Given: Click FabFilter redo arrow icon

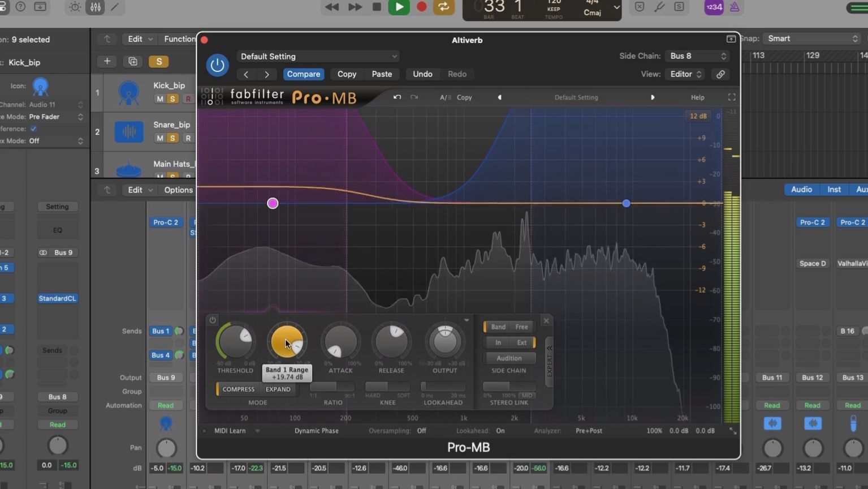Looking at the screenshot, I should [x=414, y=97].
